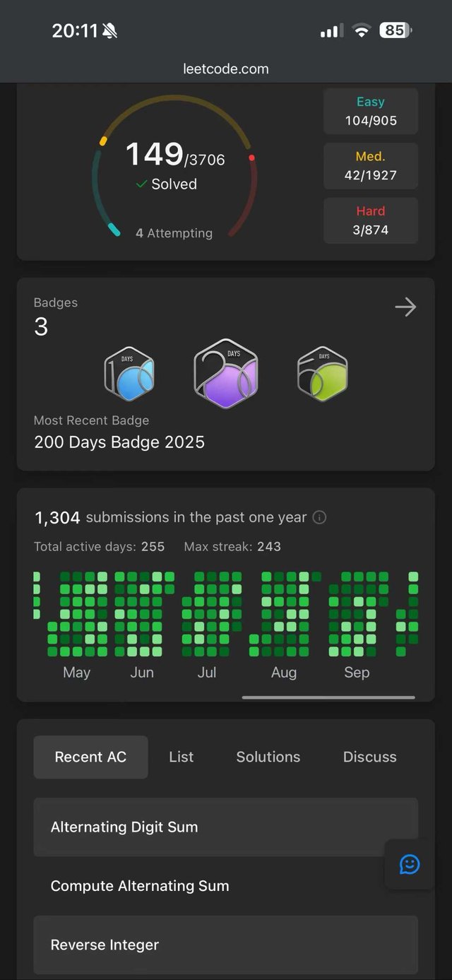452x980 pixels.
Task: Open the 100 Days badge icon
Action: (x=129, y=373)
